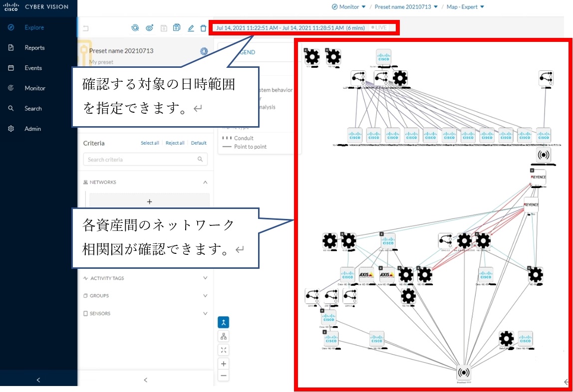573x392 pixels.
Task: Click the Preset name 20210713 title
Action: 121,51
